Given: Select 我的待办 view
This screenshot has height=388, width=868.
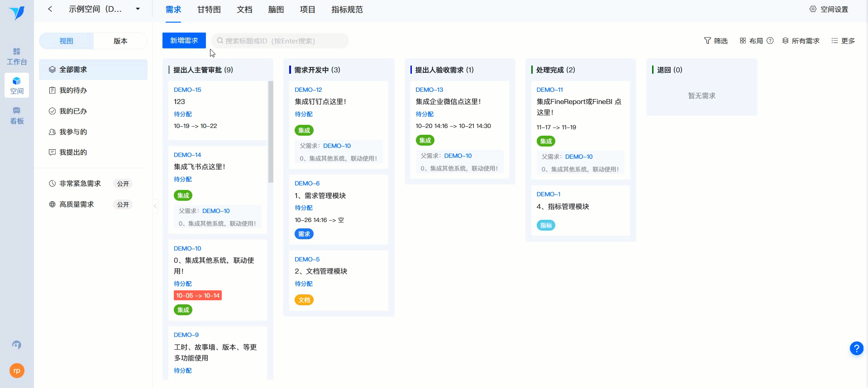Looking at the screenshot, I should 93,90.
